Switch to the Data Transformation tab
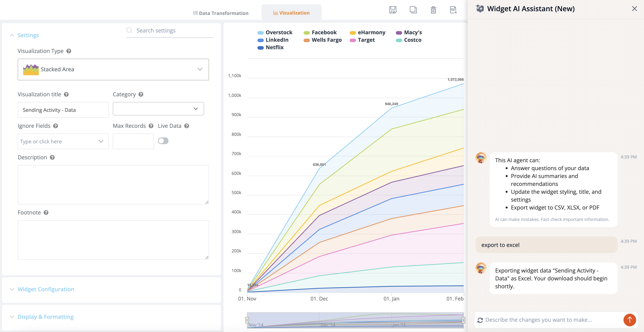The height and width of the screenshot is (332, 644). (x=221, y=13)
